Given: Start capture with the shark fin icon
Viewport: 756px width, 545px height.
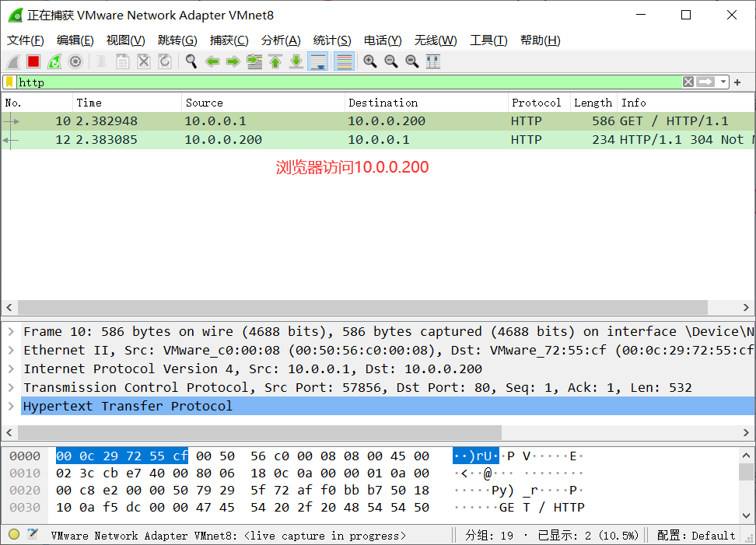Looking at the screenshot, I should pyautogui.click(x=13, y=61).
